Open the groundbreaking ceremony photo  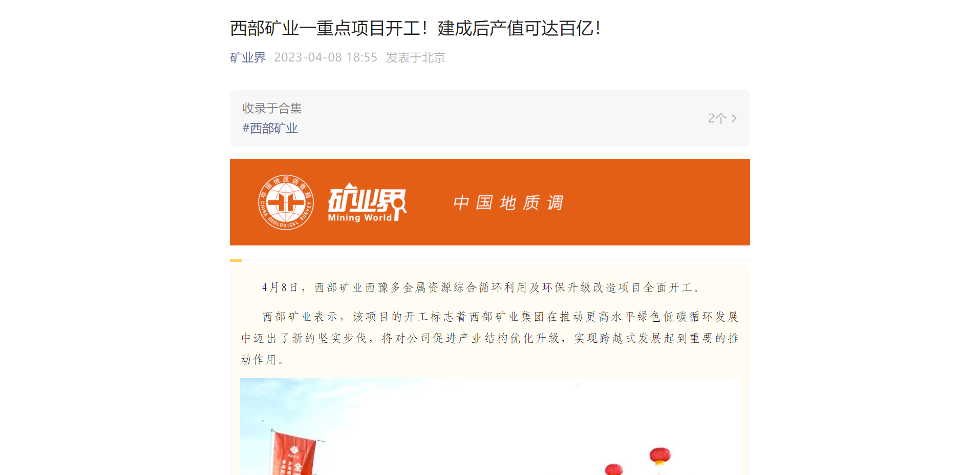click(490, 426)
